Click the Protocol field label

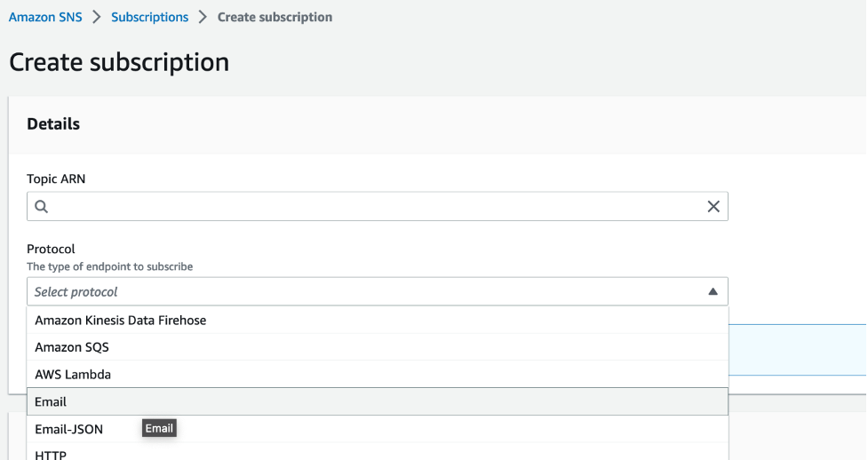[51, 249]
